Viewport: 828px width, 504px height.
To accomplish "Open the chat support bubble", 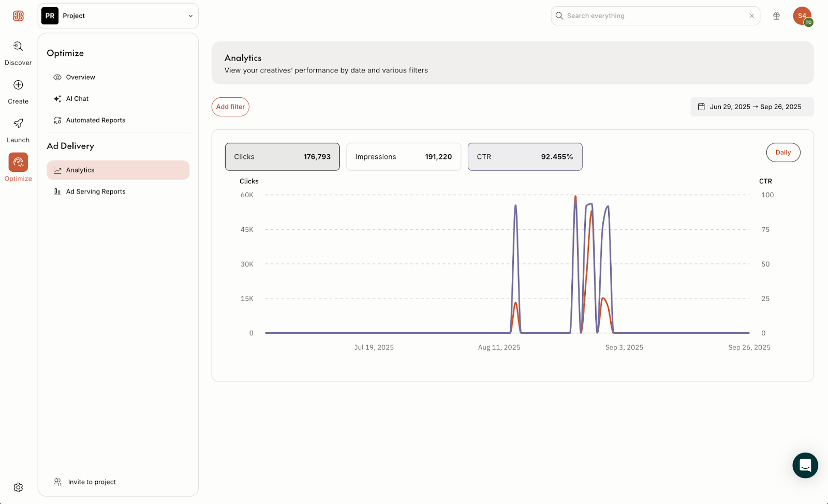I will point(805,465).
